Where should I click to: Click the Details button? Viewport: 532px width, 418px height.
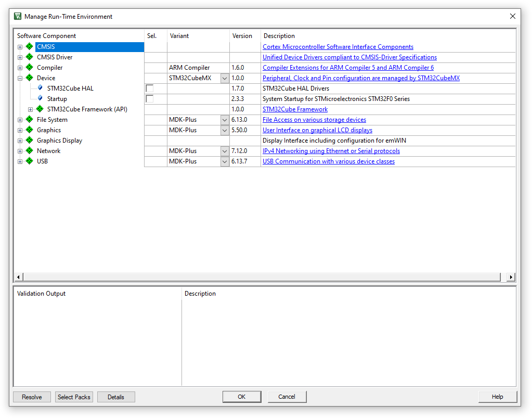(116, 397)
